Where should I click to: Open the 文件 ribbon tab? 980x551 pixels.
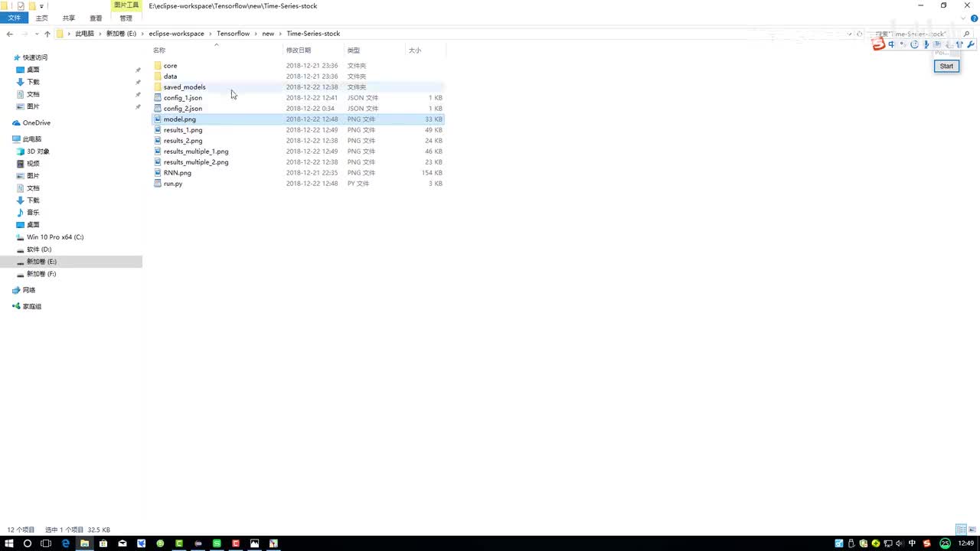click(x=14, y=18)
